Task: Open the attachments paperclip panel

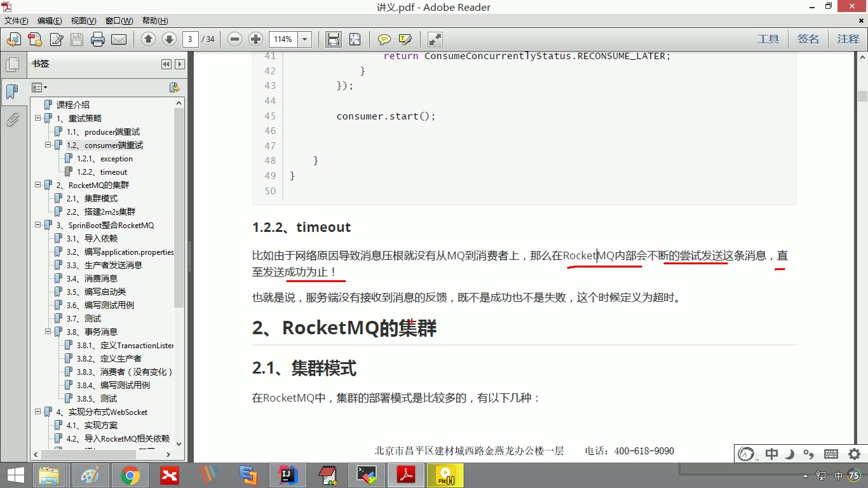Action: [12, 119]
